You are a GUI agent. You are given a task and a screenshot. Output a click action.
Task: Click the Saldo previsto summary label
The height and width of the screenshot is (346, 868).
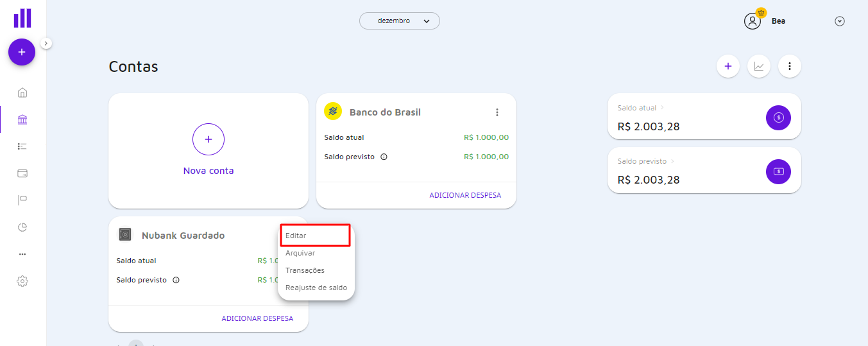coord(642,161)
